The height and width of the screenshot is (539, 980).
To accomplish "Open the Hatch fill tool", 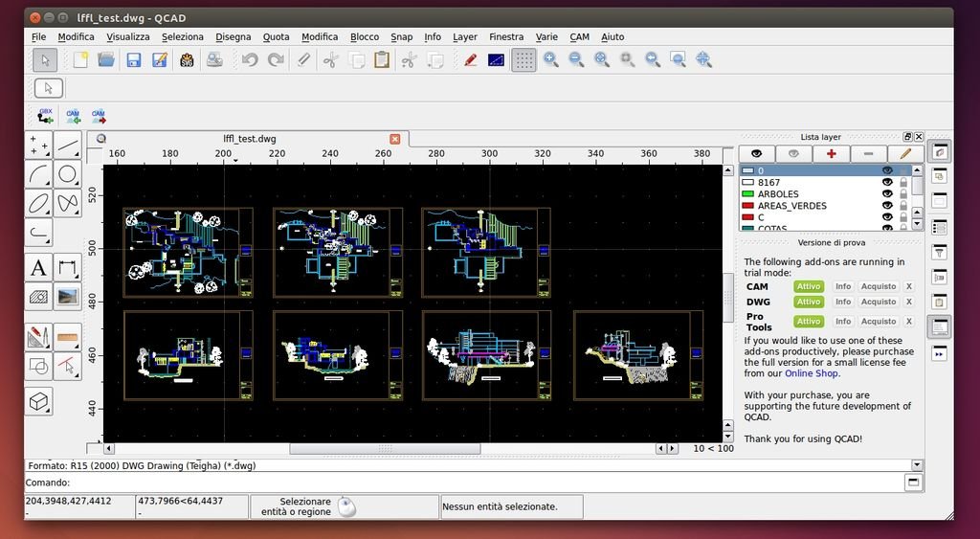I will [x=38, y=297].
